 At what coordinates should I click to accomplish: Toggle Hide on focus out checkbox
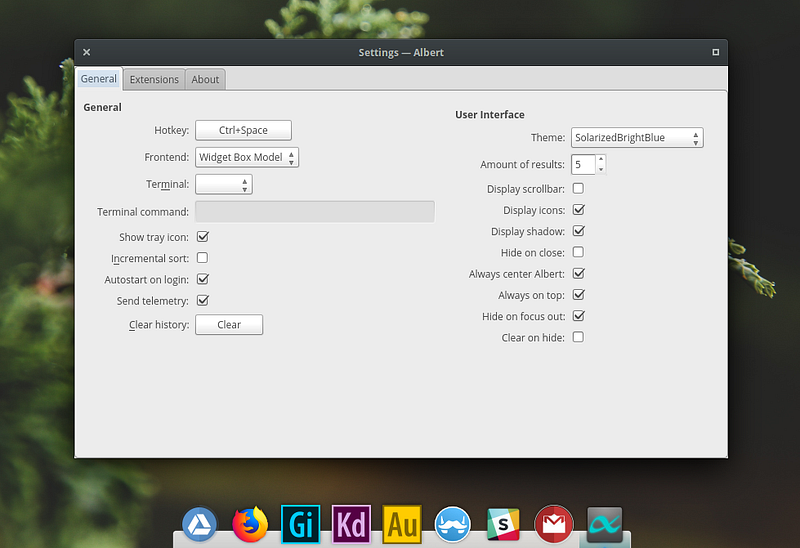(x=579, y=316)
